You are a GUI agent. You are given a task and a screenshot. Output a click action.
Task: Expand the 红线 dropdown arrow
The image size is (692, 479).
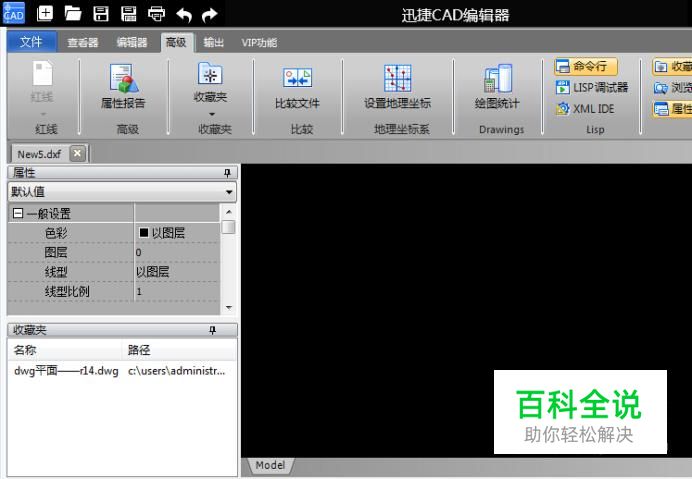pyautogui.click(x=43, y=114)
